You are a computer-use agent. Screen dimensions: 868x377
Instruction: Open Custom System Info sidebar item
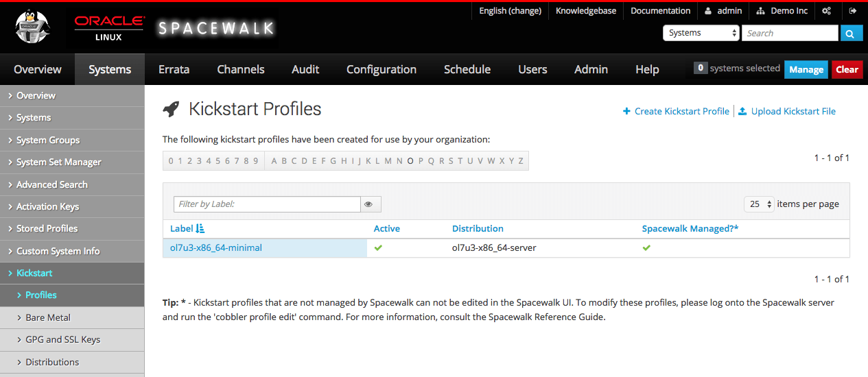(72, 251)
